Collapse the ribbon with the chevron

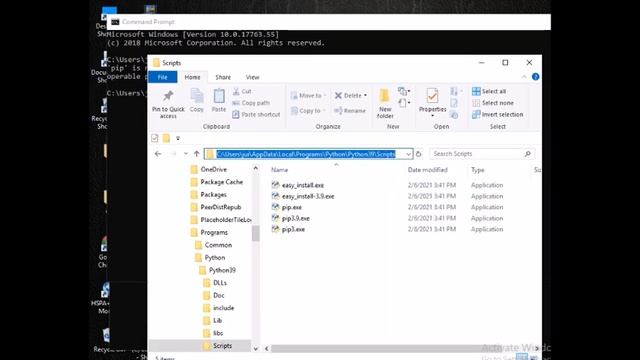(524, 77)
